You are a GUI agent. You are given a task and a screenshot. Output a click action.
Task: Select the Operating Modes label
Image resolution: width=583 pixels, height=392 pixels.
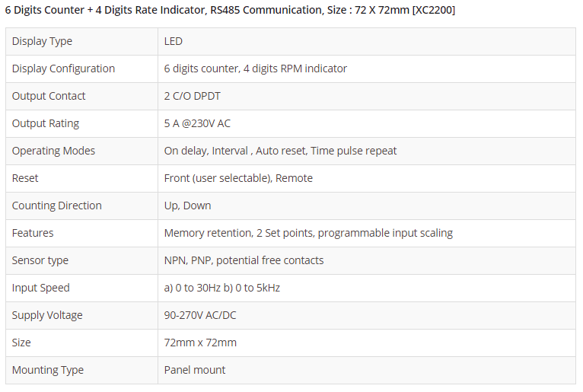click(x=53, y=151)
